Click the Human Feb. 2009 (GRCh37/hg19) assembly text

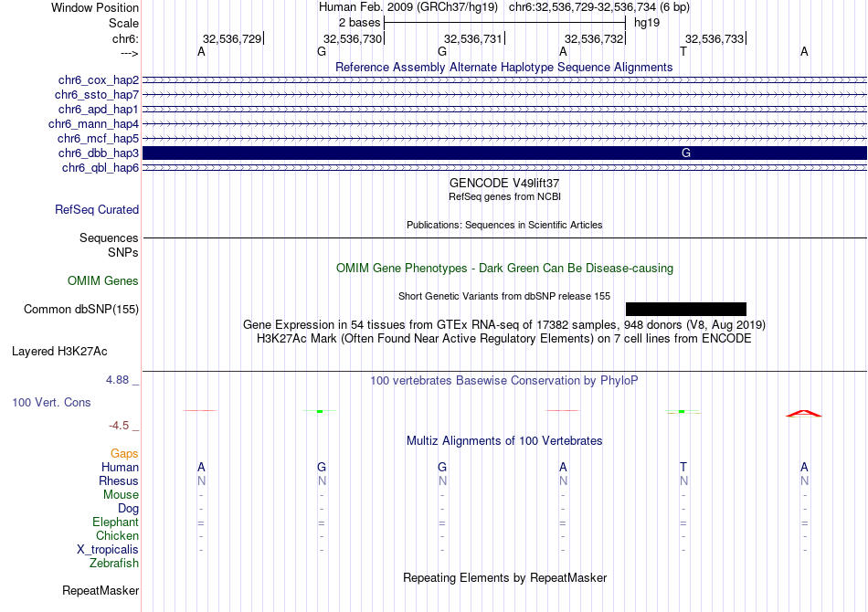408,7
